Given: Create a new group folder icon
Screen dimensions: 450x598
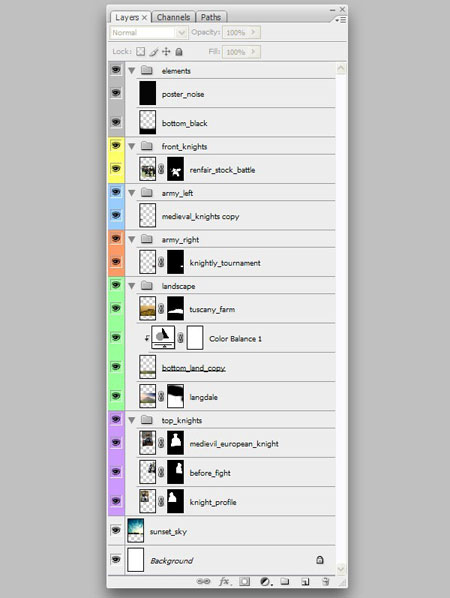Looking at the screenshot, I should pyautogui.click(x=285, y=581).
